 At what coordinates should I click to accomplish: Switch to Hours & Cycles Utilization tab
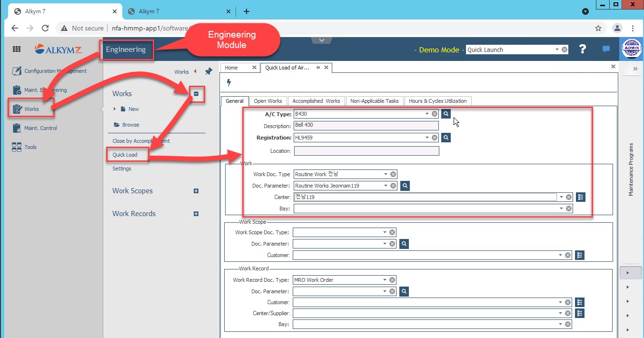pos(438,101)
